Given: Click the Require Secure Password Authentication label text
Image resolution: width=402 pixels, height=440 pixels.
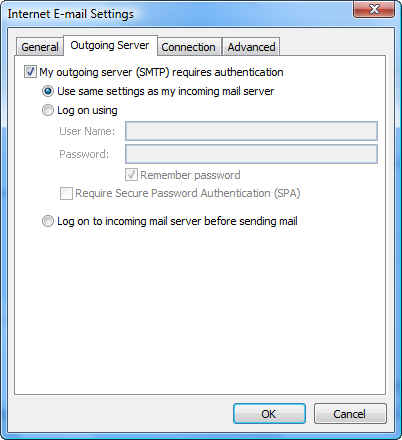Looking at the screenshot, I should pos(188,193).
